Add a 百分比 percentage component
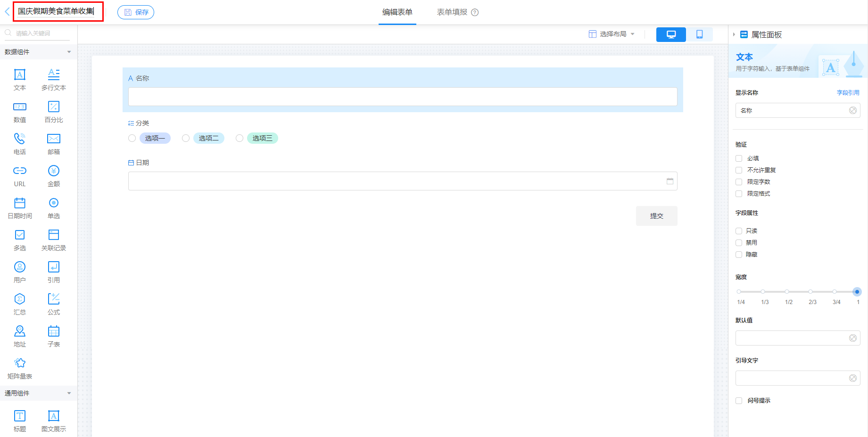 click(54, 112)
